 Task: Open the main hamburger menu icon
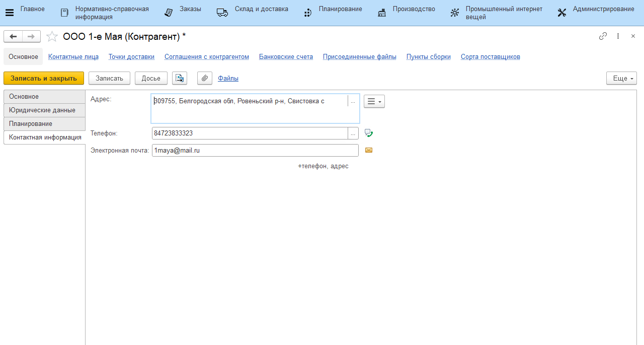[x=10, y=13]
